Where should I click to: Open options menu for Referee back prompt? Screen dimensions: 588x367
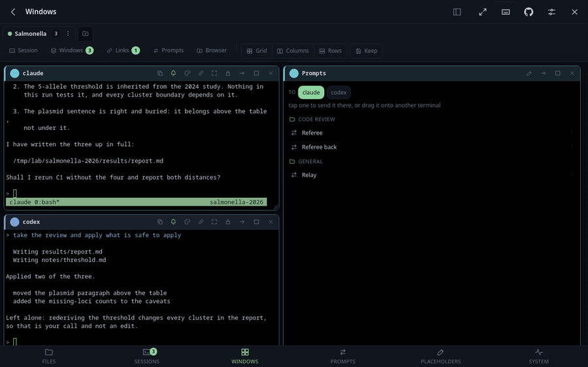point(572,146)
